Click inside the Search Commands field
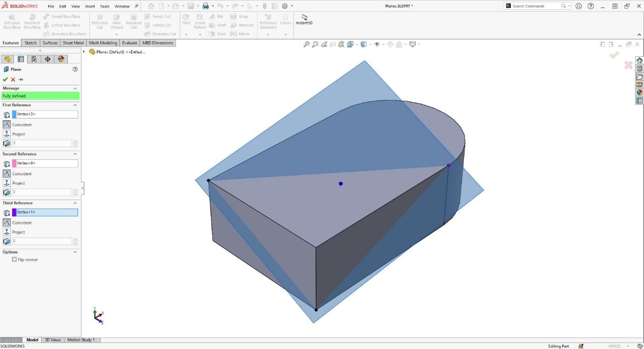This screenshot has height=349, width=644. tap(538, 6)
